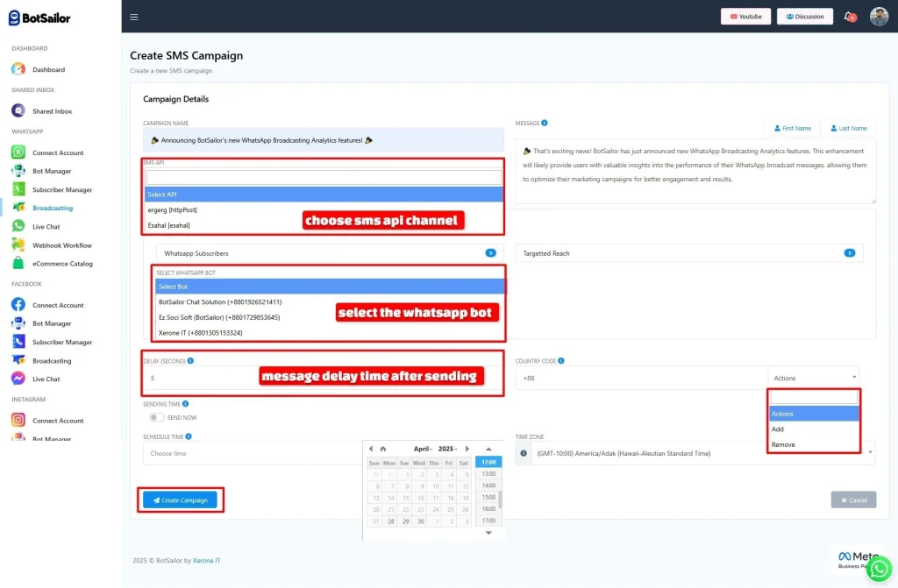Click Facebook Bot Manager icon
The height and width of the screenshot is (588, 898).
click(18, 322)
